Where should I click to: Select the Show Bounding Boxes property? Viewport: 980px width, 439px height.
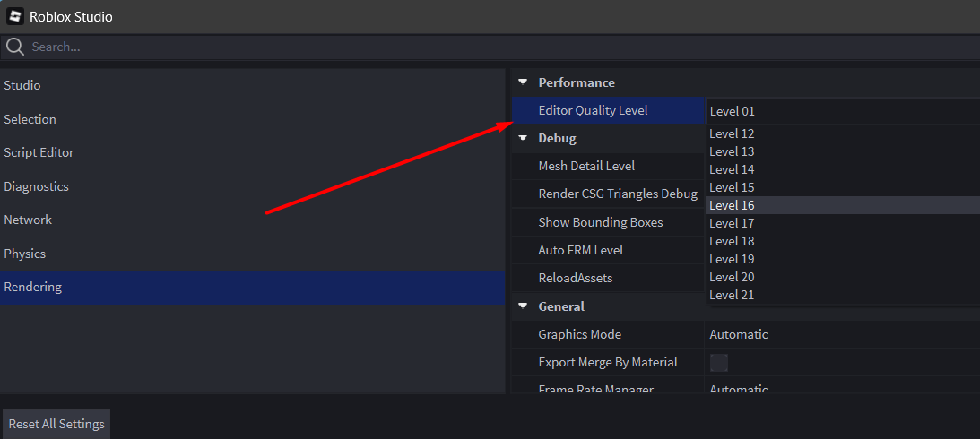(x=608, y=222)
